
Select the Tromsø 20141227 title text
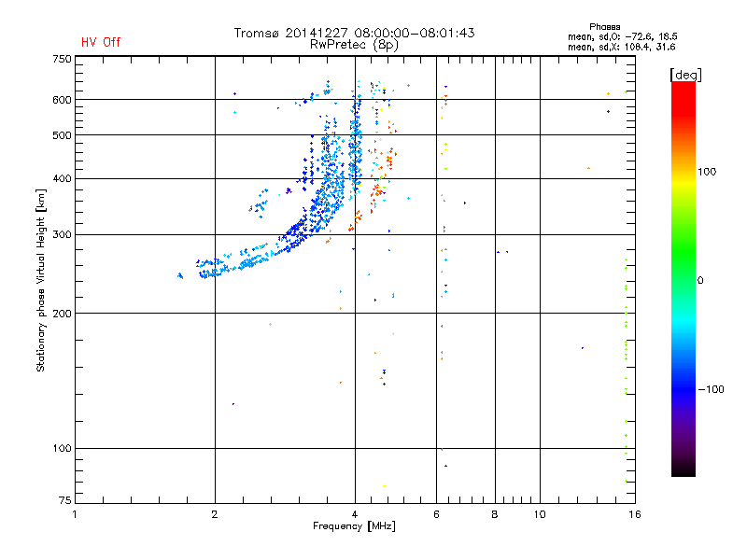[354, 33]
